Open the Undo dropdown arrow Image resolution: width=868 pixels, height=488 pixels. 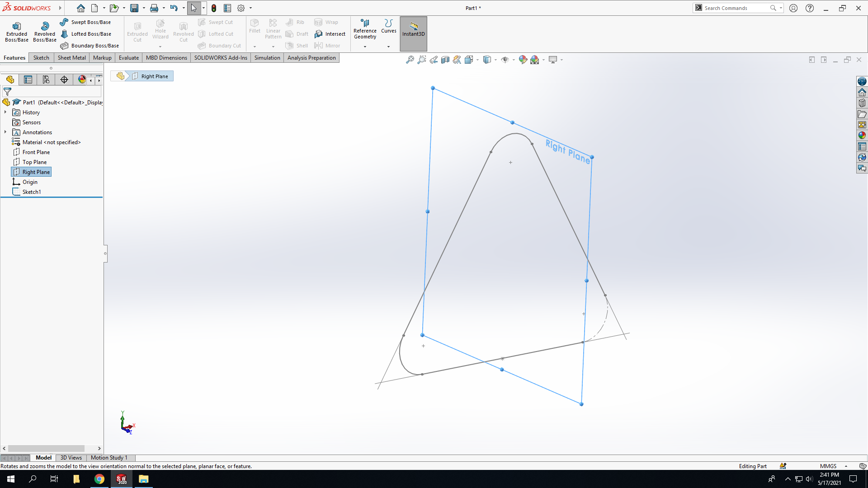[184, 8]
